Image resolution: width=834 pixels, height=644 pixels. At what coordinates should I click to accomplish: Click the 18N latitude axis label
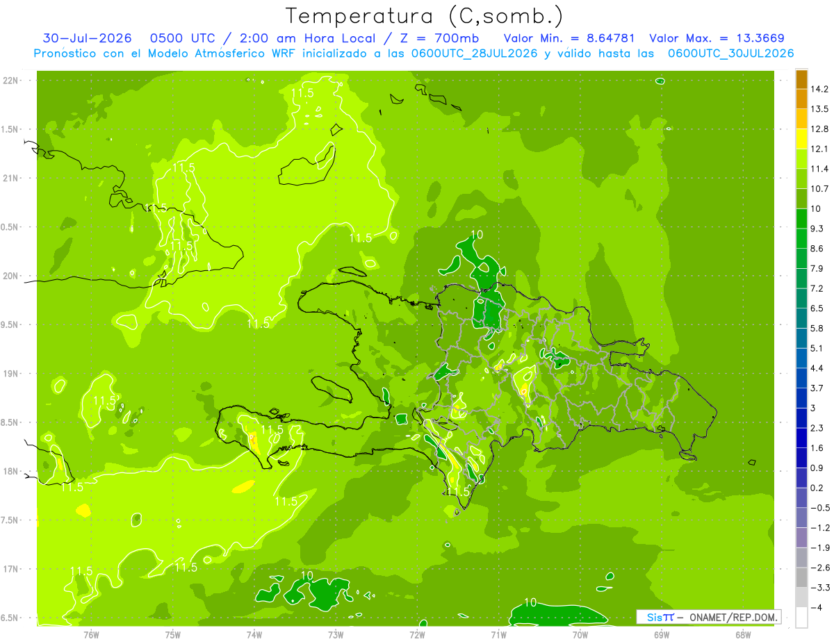10,472
